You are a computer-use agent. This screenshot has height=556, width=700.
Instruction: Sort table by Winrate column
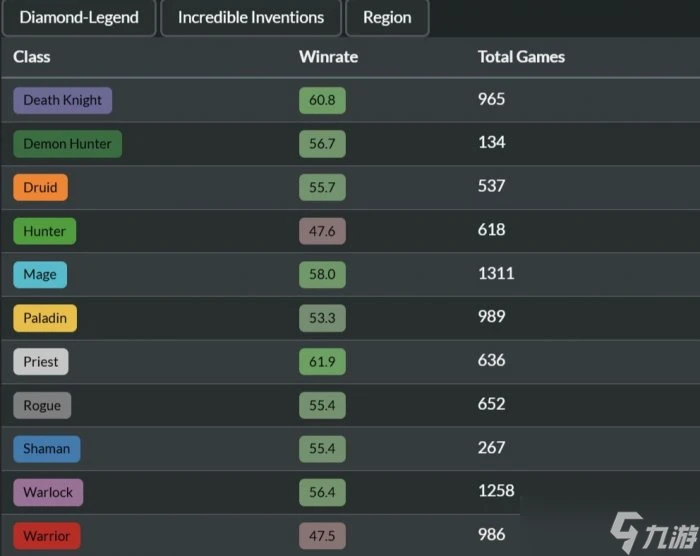pyautogui.click(x=328, y=57)
